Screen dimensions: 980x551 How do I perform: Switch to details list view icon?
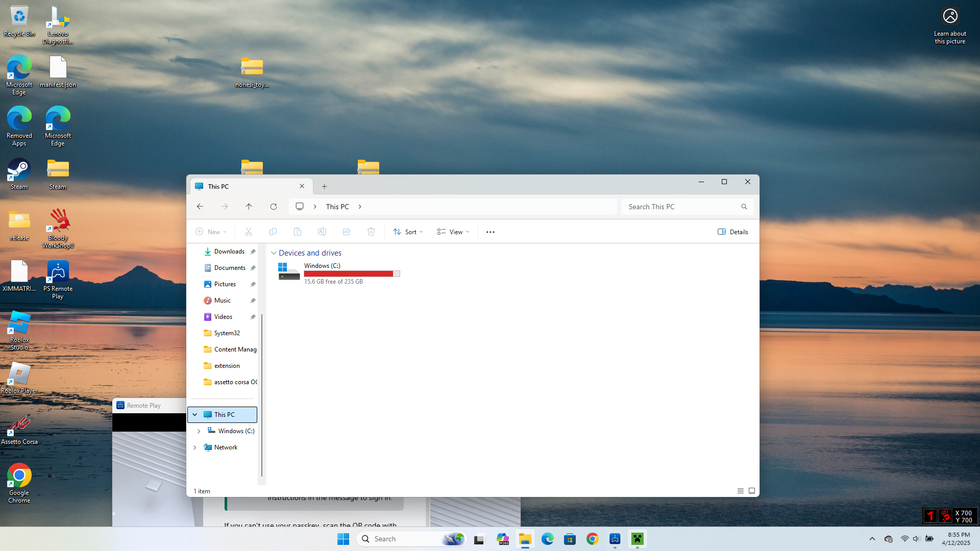pos(741,491)
